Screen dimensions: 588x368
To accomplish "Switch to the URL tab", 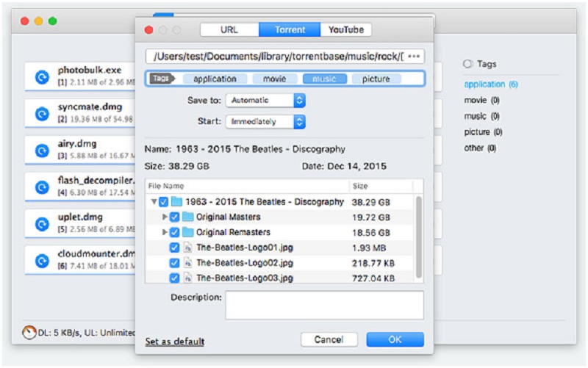I will [x=229, y=30].
